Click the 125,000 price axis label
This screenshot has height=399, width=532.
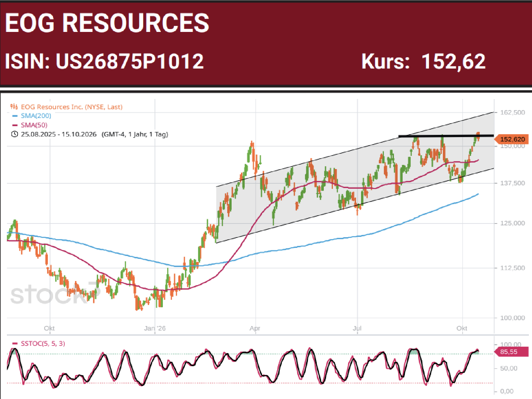513,223
